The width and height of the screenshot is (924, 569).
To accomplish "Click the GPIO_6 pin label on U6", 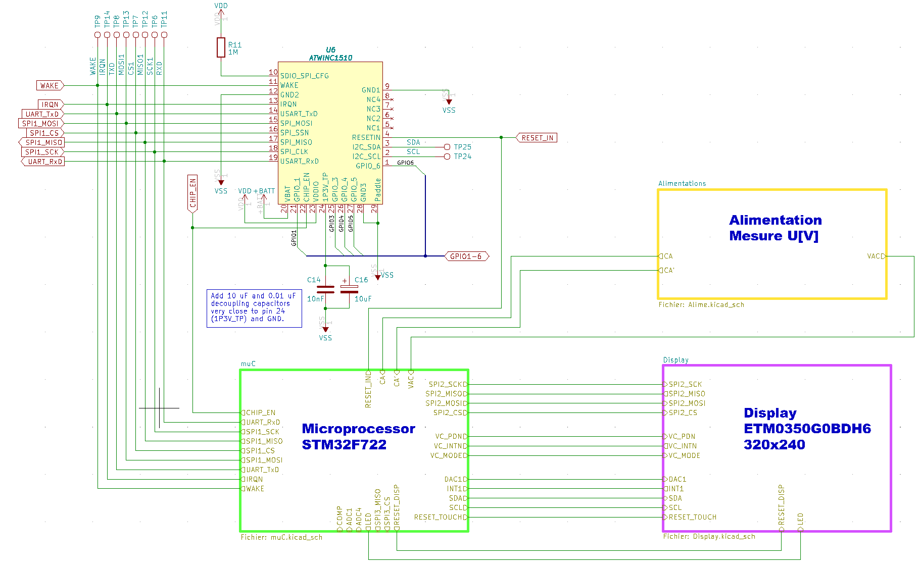I will [x=368, y=166].
